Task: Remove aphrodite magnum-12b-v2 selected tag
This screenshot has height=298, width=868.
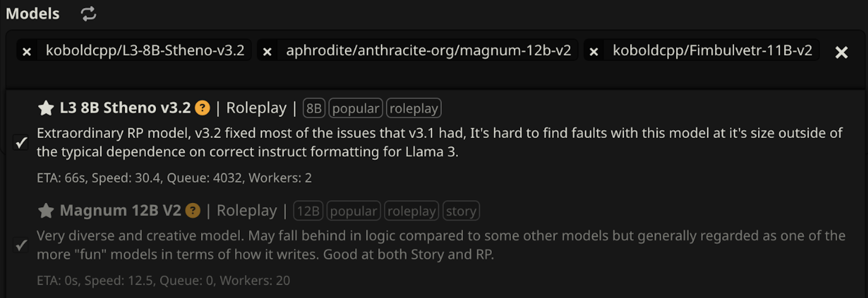Action: tap(267, 52)
